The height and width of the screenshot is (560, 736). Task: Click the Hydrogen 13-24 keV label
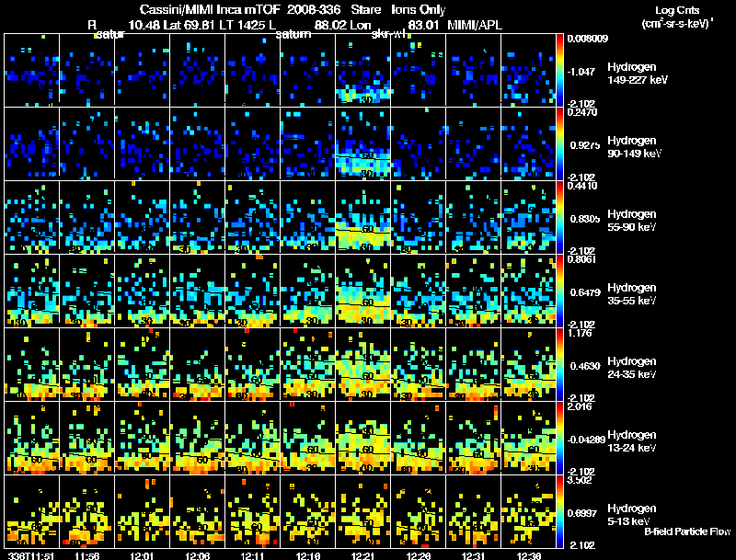(631, 441)
